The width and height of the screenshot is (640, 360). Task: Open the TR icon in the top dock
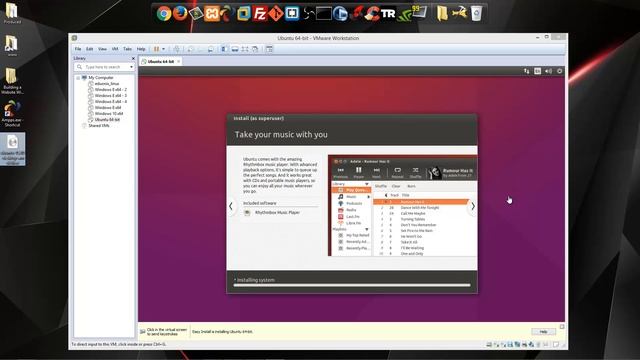388,14
